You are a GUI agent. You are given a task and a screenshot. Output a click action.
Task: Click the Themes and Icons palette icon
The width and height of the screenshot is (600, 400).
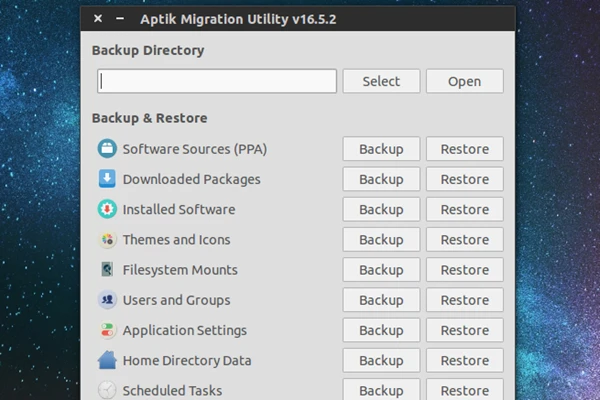pyautogui.click(x=107, y=240)
